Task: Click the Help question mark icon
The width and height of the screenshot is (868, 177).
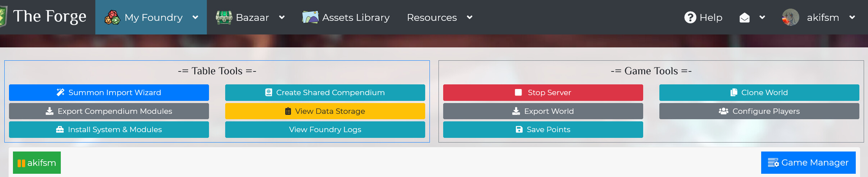Action: [x=690, y=17]
